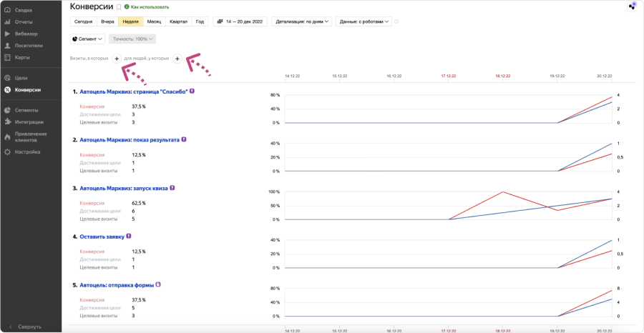The image size is (644, 333).
Task: Open Сегменты menu item text
Action: [x=26, y=110]
